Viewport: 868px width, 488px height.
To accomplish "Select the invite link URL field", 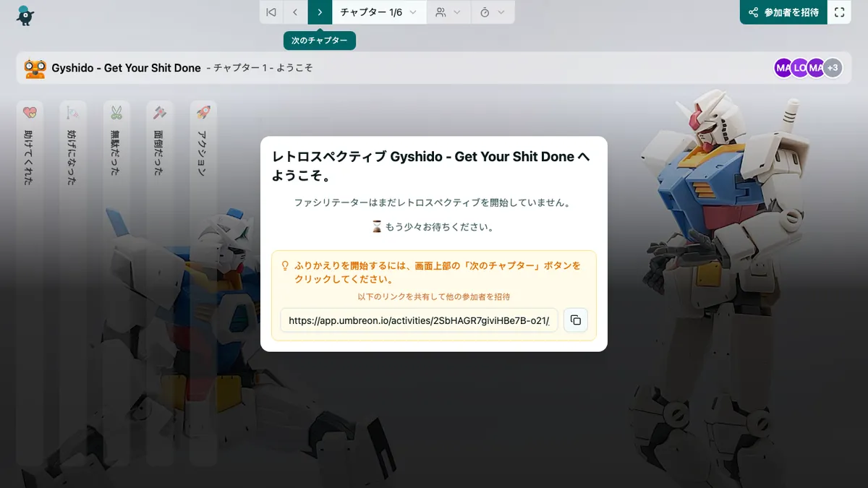I will (418, 320).
